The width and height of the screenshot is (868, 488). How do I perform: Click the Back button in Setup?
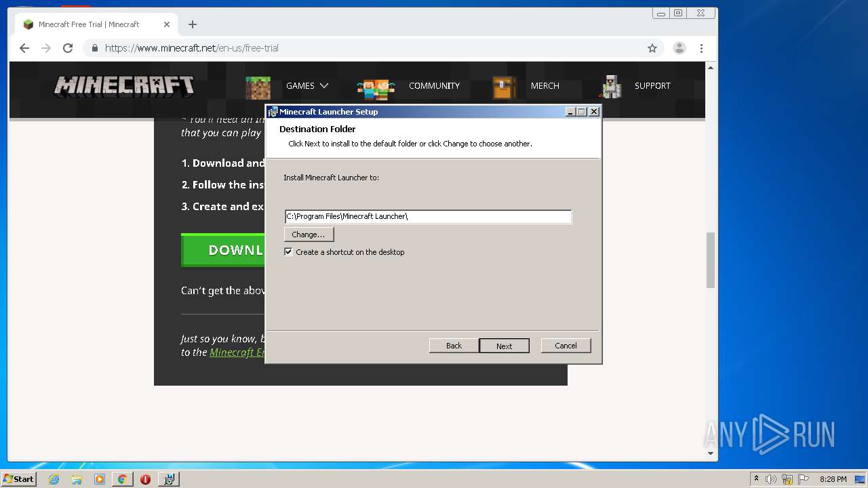click(454, 346)
